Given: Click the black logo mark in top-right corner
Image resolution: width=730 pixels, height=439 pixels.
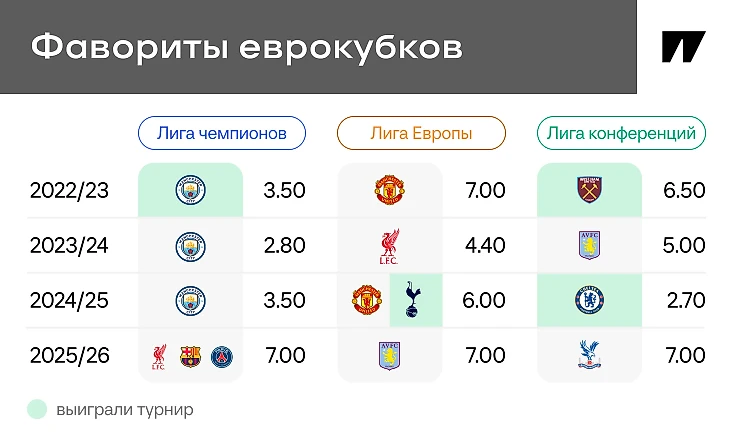Looking at the screenshot, I should pos(683,47).
